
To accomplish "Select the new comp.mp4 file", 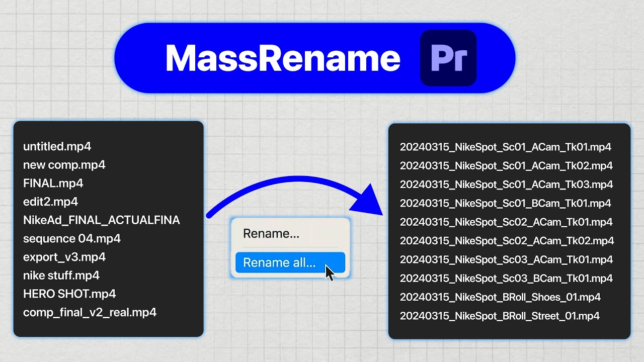I will tap(64, 165).
